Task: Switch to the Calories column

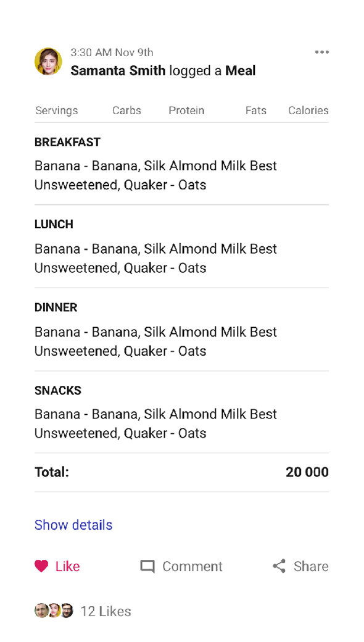Action: pyautogui.click(x=308, y=110)
